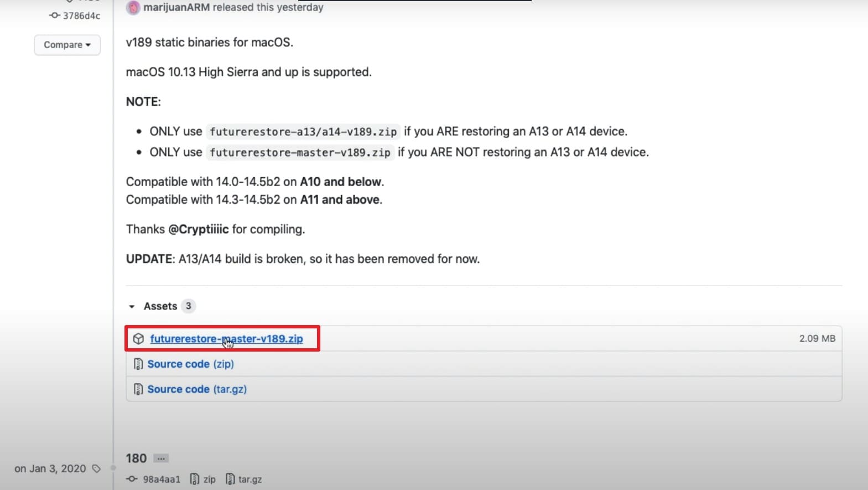The width and height of the screenshot is (868, 490).
Task: Download Source code (tar.gz)
Action: point(197,389)
